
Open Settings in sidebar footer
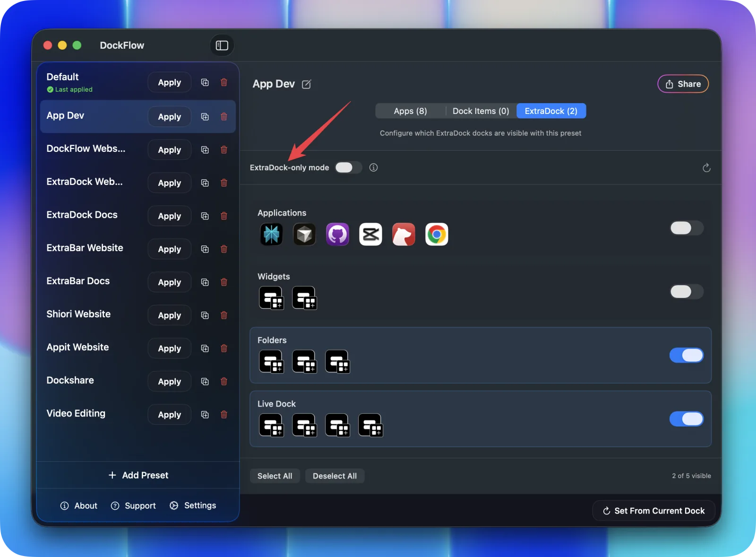click(193, 505)
